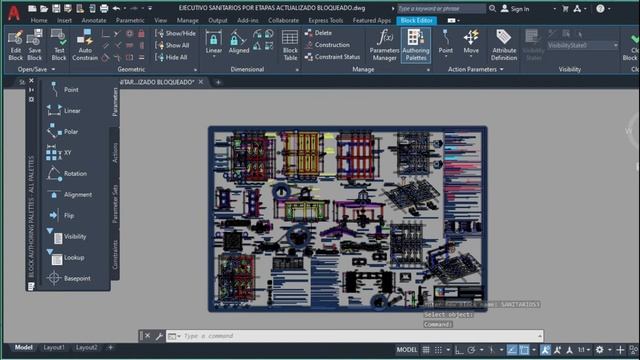This screenshot has height=360, width=640.
Task: Select the Visibility parameter in the palette
Action: click(x=67, y=236)
